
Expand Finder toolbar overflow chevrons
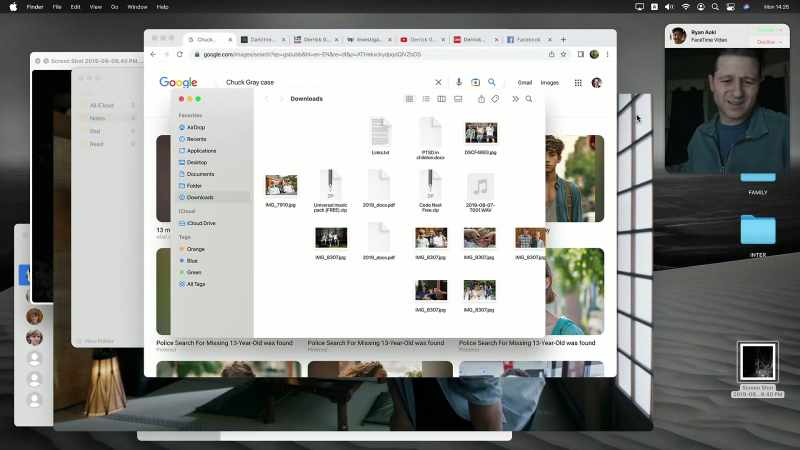click(x=515, y=99)
